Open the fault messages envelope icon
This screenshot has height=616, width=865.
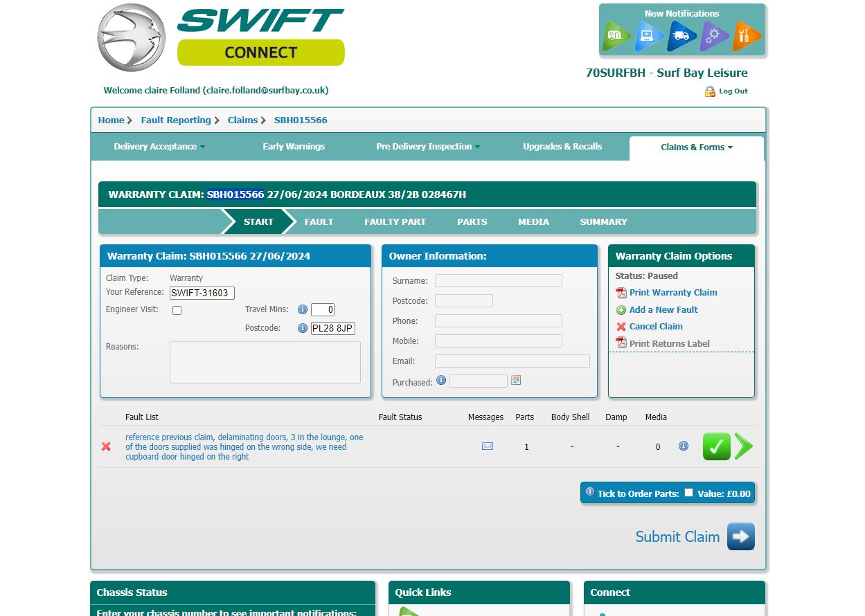pos(488,446)
